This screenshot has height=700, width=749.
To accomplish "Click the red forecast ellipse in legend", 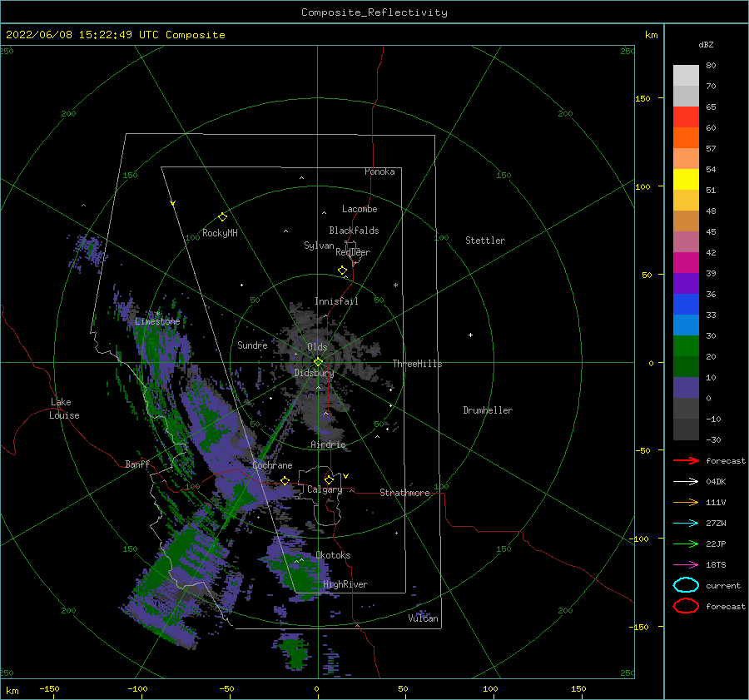I will pyautogui.click(x=686, y=606).
